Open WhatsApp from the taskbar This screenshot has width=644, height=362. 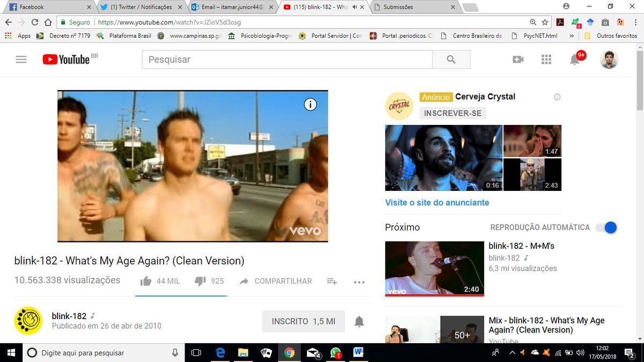tap(336, 353)
